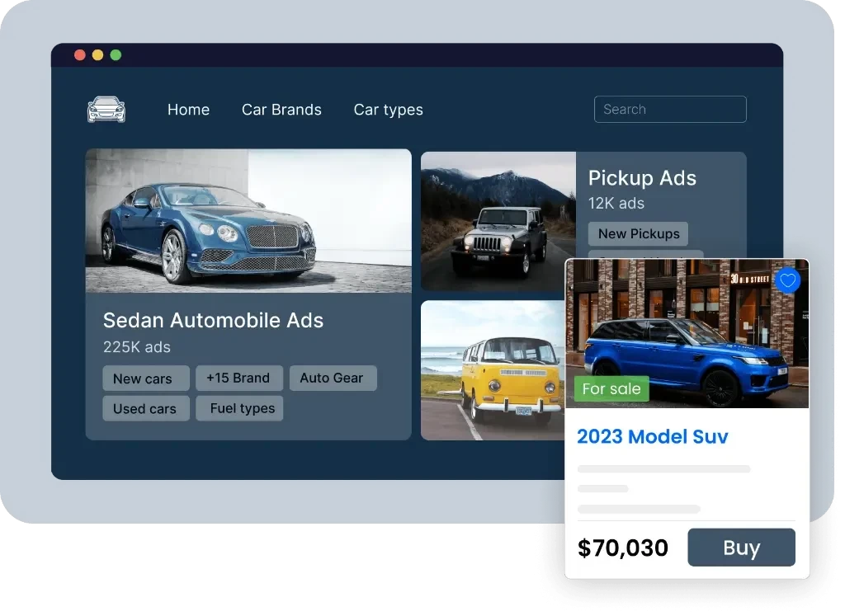
Task: Click the Sedan Automobile Ads heading
Action: click(213, 320)
